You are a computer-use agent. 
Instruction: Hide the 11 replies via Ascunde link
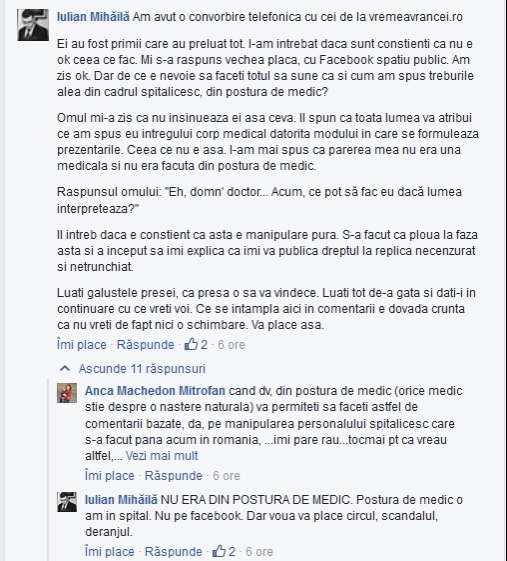pyautogui.click(x=142, y=369)
